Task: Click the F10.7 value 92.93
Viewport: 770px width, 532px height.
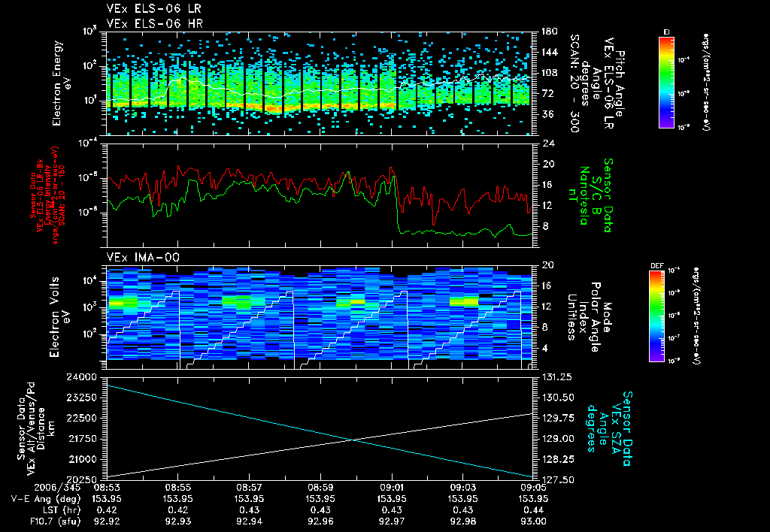Action: coord(177,521)
